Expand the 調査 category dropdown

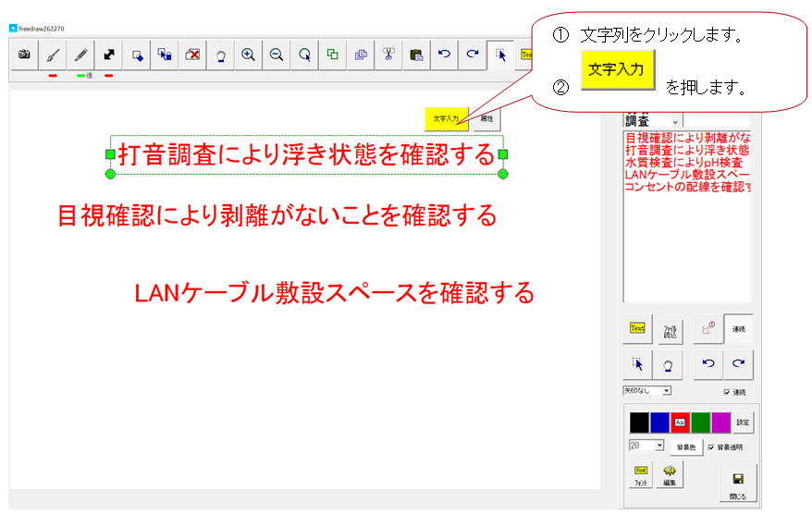[674, 121]
